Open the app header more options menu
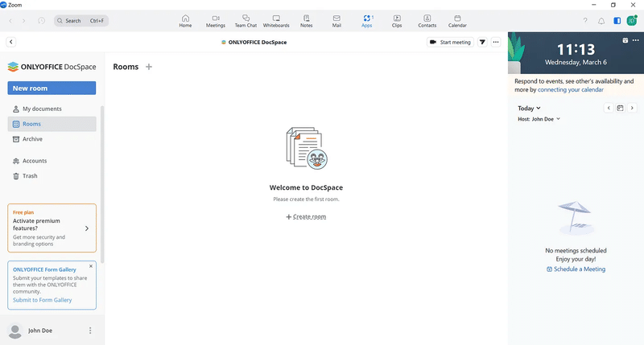The image size is (644, 345). click(x=496, y=42)
